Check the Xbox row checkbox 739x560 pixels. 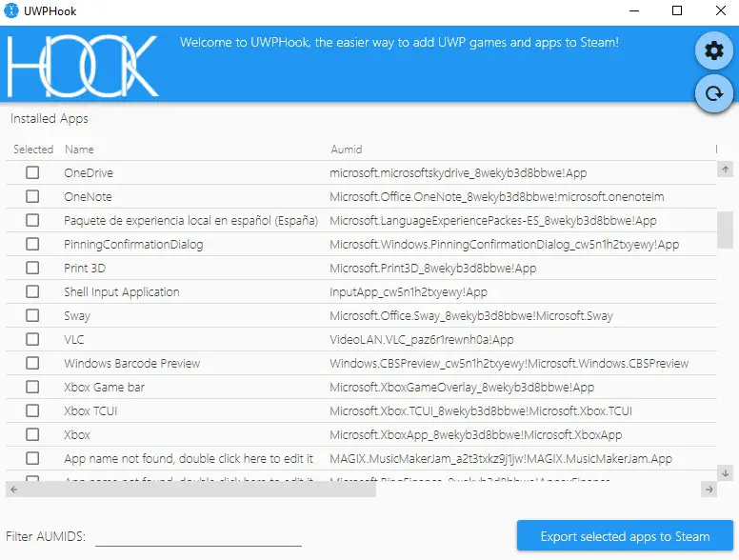pyautogui.click(x=32, y=434)
